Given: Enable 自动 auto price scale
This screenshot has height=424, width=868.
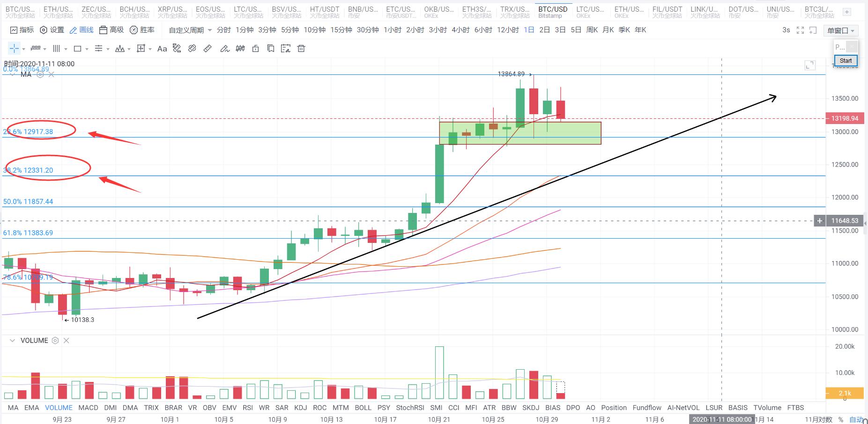Looking at the screenshot, I should [856, 420].
